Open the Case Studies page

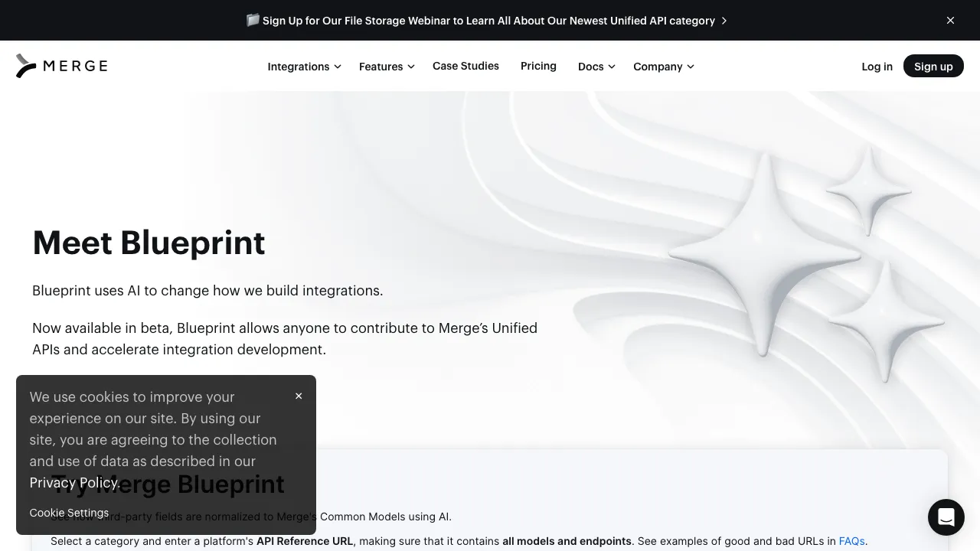(x=465, y=66)
